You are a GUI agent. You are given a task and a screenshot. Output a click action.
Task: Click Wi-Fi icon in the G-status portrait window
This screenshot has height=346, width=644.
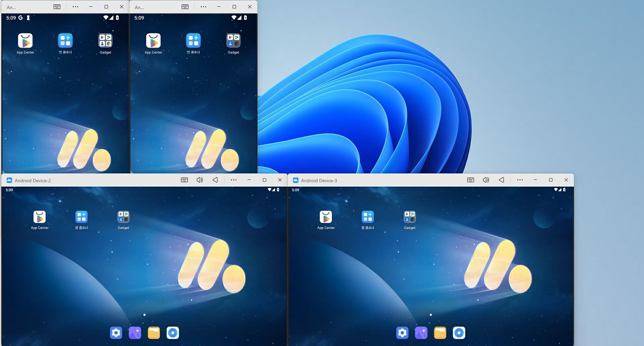106,17
